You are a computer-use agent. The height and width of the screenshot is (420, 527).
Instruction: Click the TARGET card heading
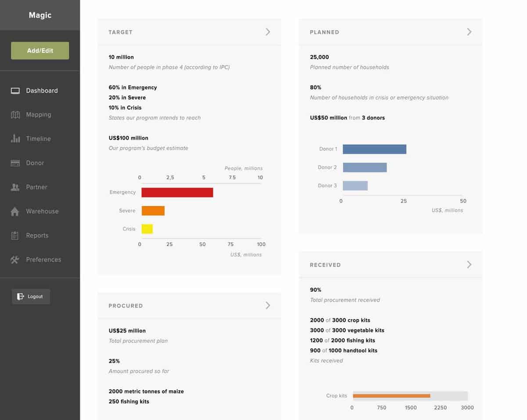pos(120,32)
